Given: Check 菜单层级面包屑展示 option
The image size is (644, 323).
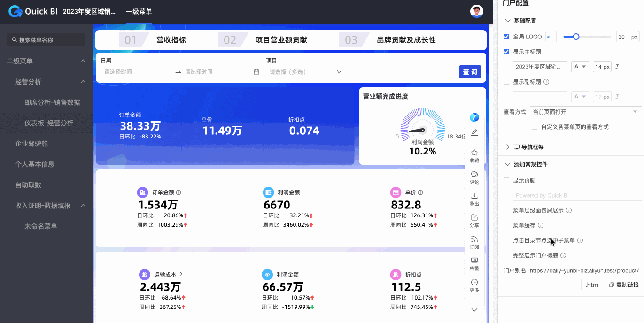Looking at the screenshot, I should pyautogui.click(x=506, y=210).
